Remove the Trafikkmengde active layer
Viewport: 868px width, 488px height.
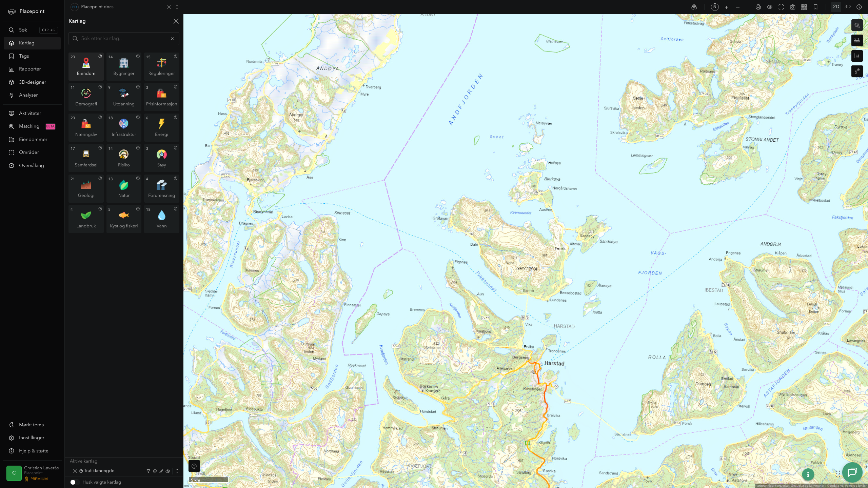75,471
